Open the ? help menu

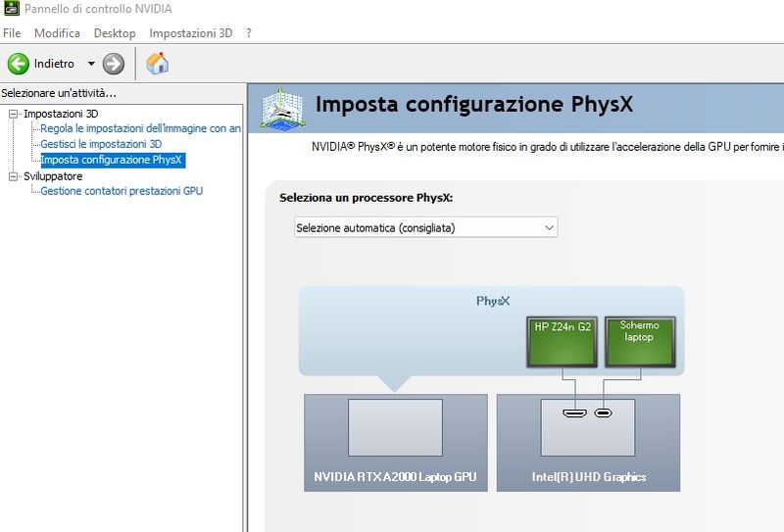249,33
